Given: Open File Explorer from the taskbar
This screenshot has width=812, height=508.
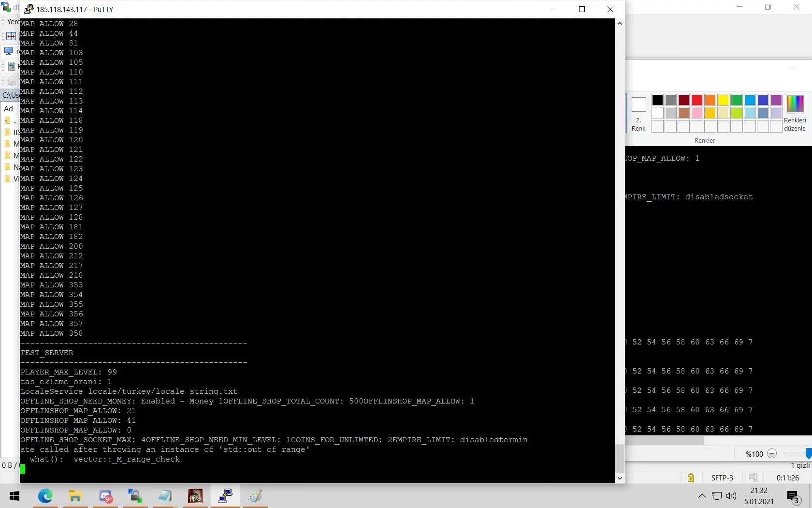Looking at the screenshot, I should (x=75, y=496).
